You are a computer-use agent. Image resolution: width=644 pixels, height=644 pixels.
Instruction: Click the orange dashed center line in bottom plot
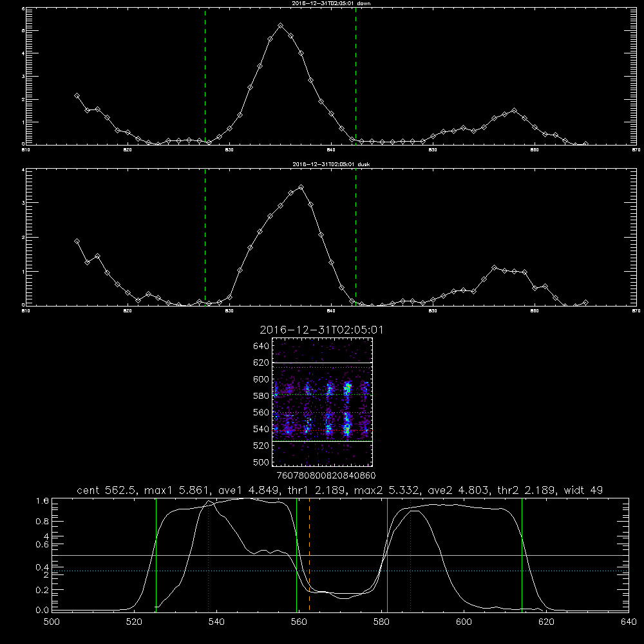tap(309, 554)
